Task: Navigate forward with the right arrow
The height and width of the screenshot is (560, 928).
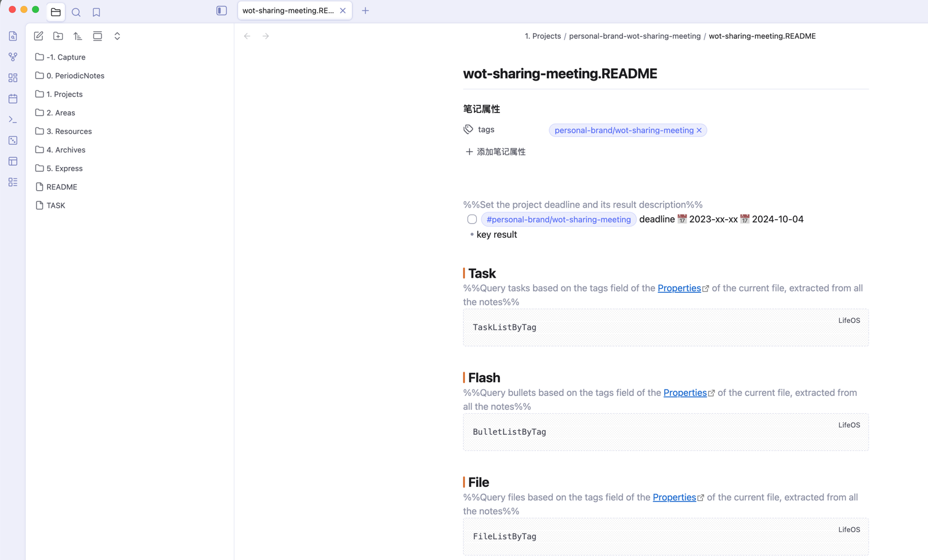Action: coord(266,36)
